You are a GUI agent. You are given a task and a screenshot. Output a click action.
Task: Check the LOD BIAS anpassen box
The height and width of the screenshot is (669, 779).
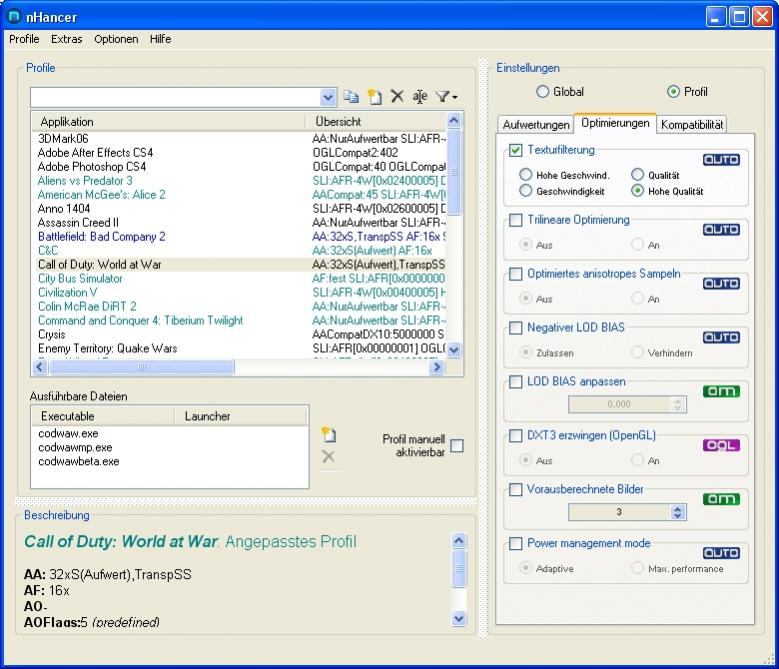point(516,381)
